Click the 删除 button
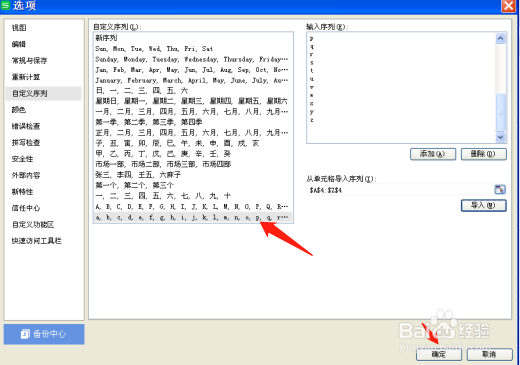Screen dimensions: 520x365 click(484, 154)
